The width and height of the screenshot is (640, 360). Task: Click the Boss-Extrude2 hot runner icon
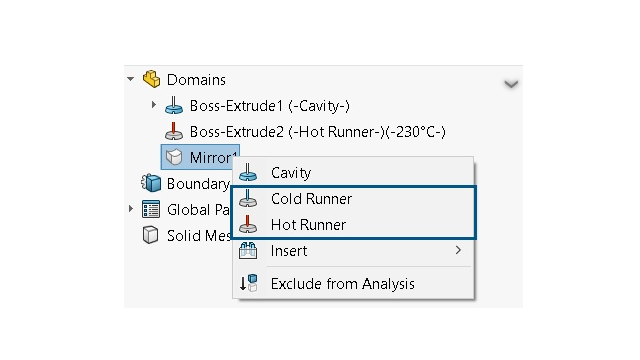pyautogui.click(x=174, y=131)
